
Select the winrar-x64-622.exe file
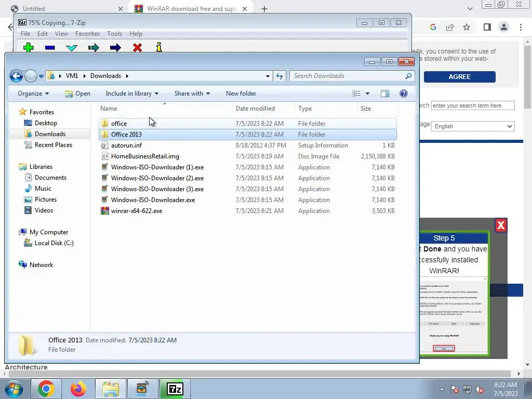click(x=137, y=211)
